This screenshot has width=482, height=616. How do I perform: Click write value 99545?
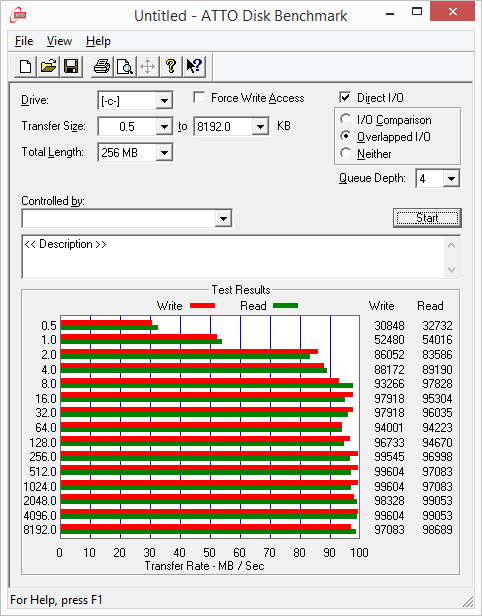[389, 456]
